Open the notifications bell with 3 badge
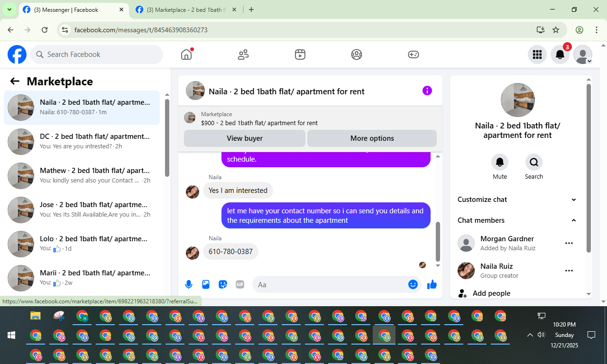Screen dimensions: 607x364 tap(560, 55)
